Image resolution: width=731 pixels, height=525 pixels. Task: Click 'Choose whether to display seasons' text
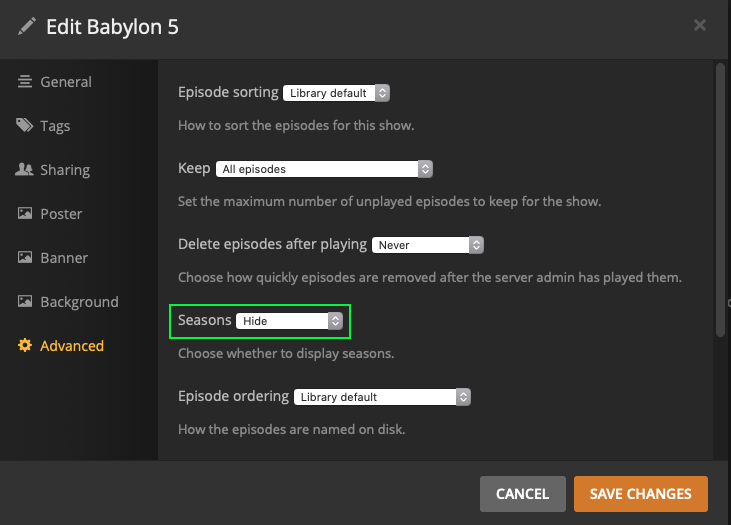coord(286,353)
